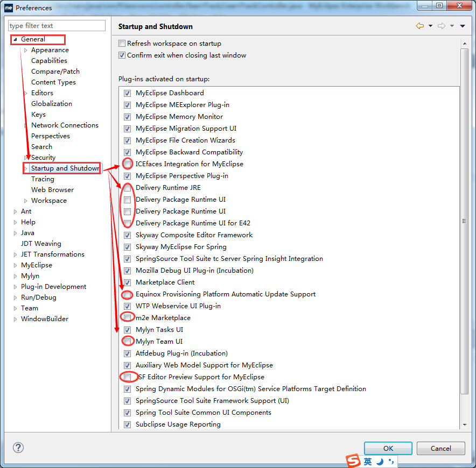Open the back history dropdown arrow
The image size is (476, 468).
430,26
